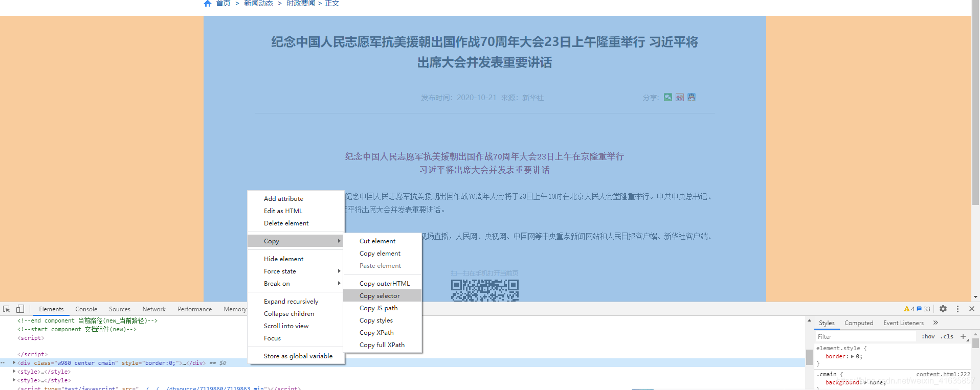
Task: Expand the background shorthand property triangle
Action: pos(866,382)
